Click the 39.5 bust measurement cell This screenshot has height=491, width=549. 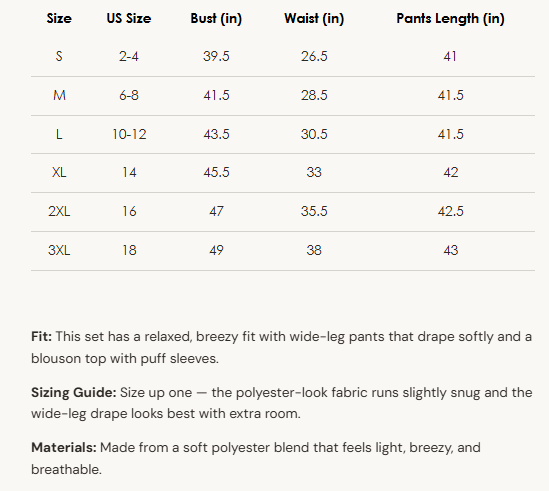point(216,56)
